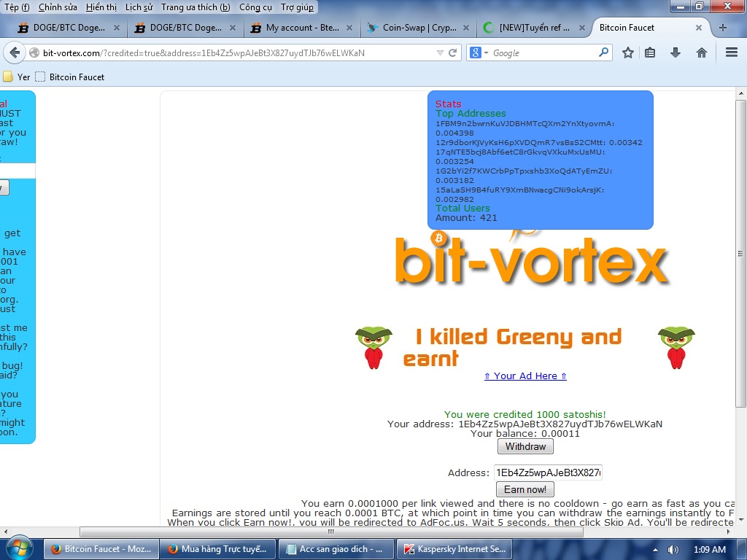Screen dimensions: 747x560
Task: Click the Earn now! button
Action: pyautogui.click(x=525, y=489)
